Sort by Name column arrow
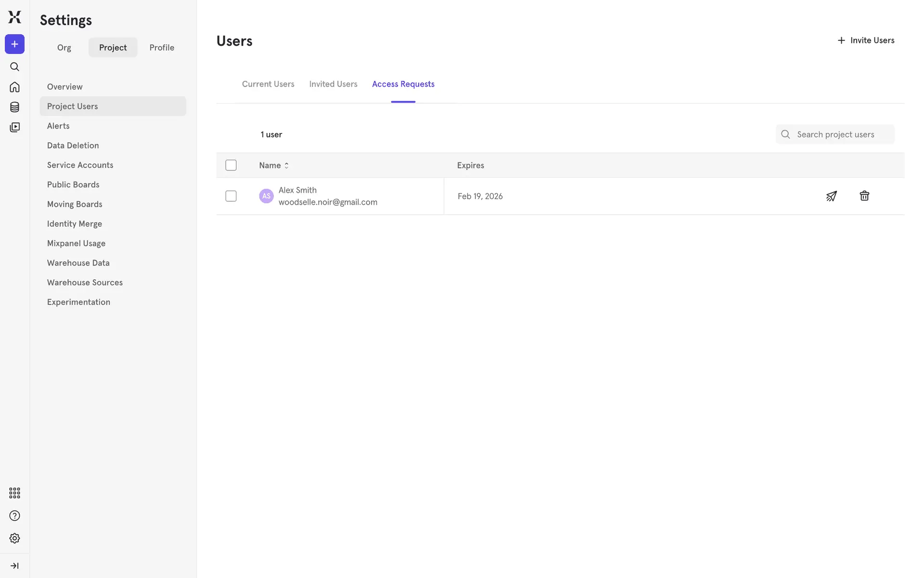Screen dimensions: 924x578 (286, 165)
